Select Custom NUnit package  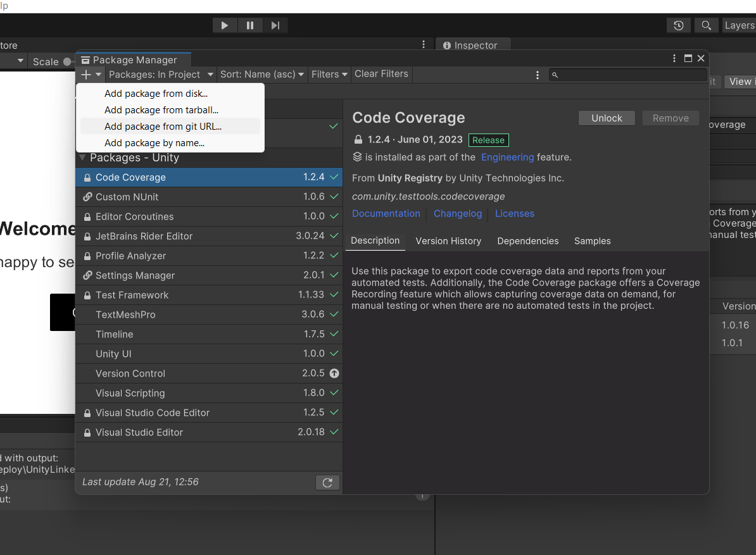tap(209, 197)
